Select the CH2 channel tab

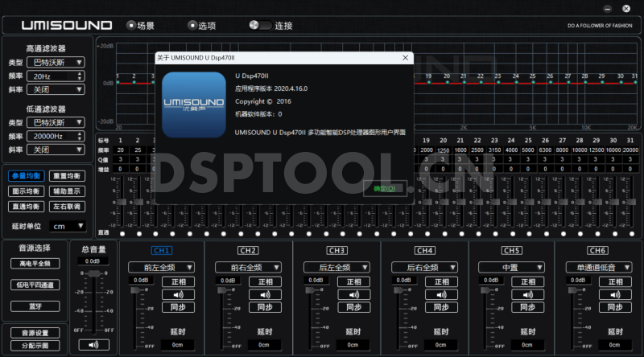pos(248,250)
